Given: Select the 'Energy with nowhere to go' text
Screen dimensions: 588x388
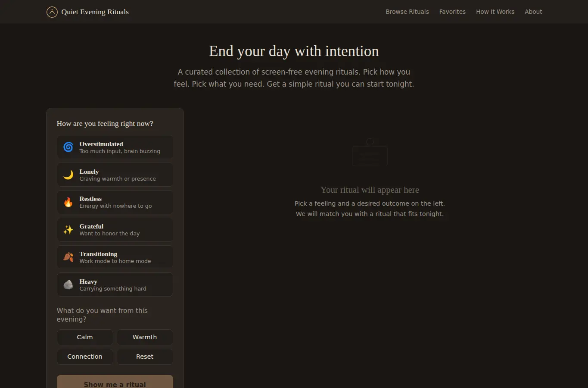Looking at the screenshot, I should (115, 206).
